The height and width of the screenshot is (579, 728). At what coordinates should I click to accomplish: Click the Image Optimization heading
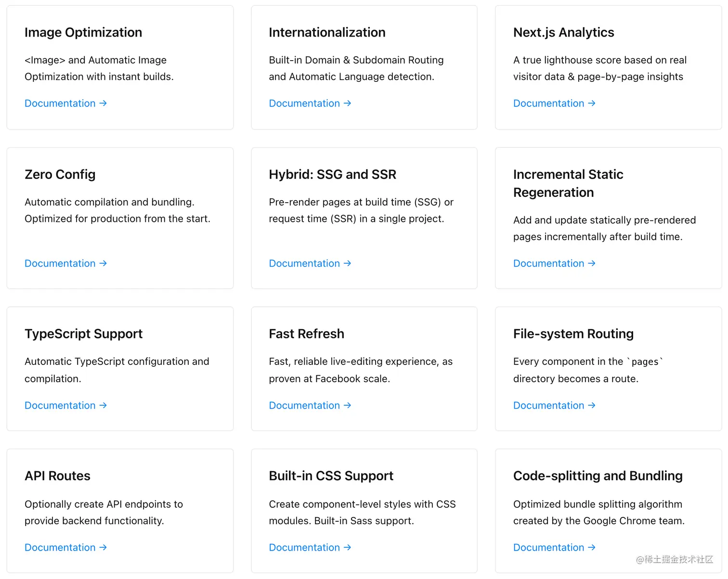(83, 32)
